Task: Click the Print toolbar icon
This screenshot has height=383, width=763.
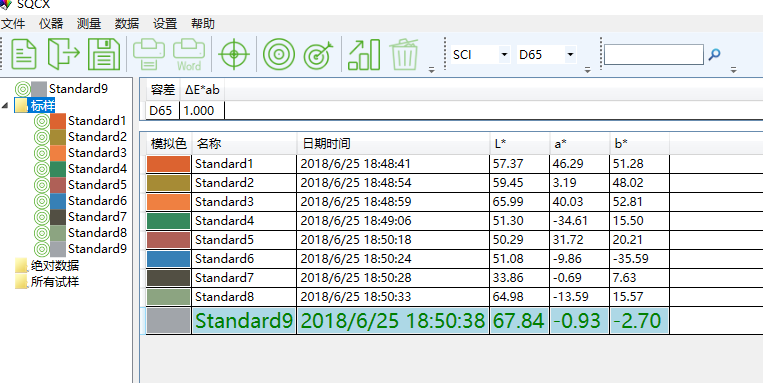Action: pos(149,54)
